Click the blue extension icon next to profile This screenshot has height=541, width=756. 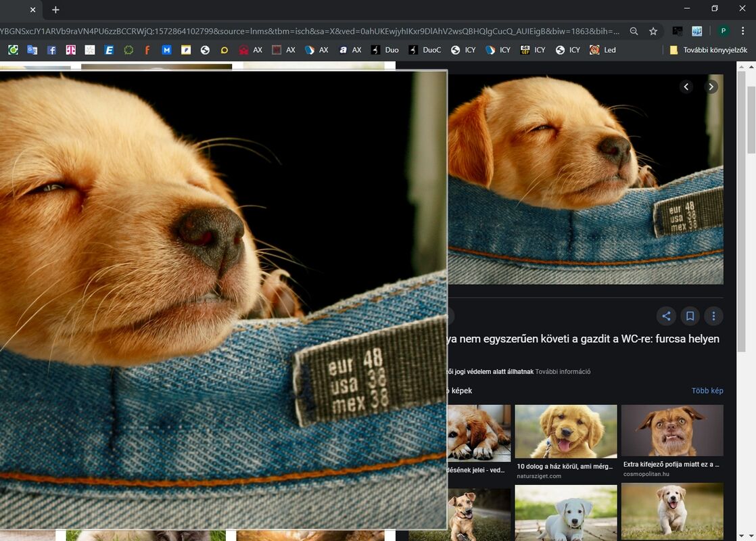pos(696,31)
